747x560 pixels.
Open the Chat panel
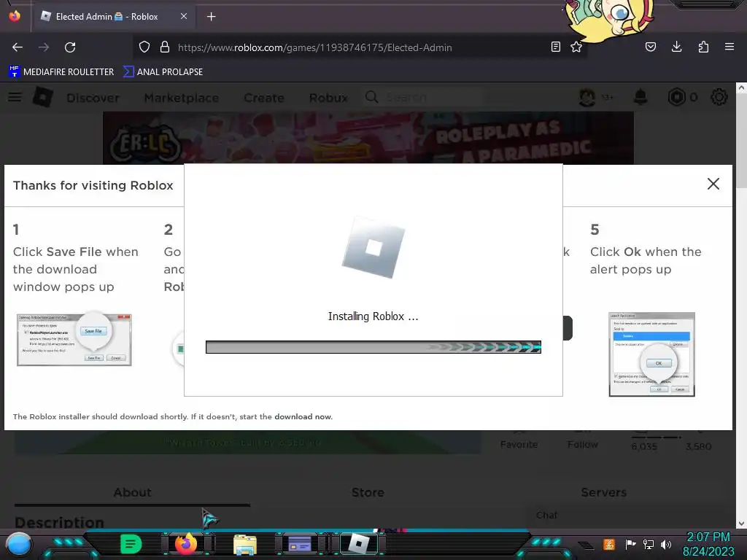[547, 516]
